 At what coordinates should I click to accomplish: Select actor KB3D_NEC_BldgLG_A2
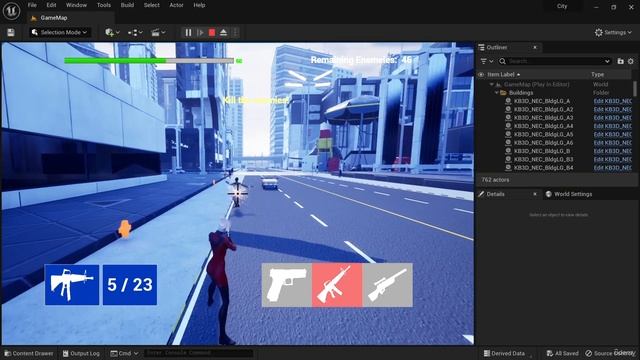coord(543,109)
